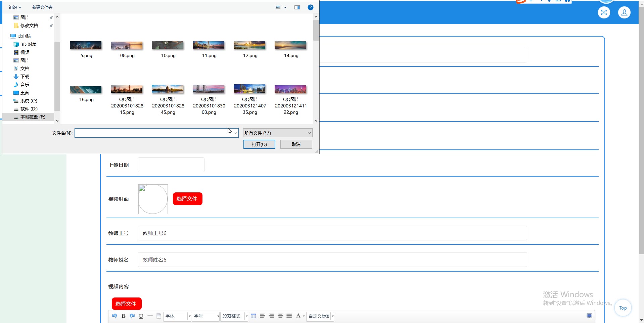
Task: Click the 教师姓名 input field
Action: pyautogui.click(x=332, y=260)
